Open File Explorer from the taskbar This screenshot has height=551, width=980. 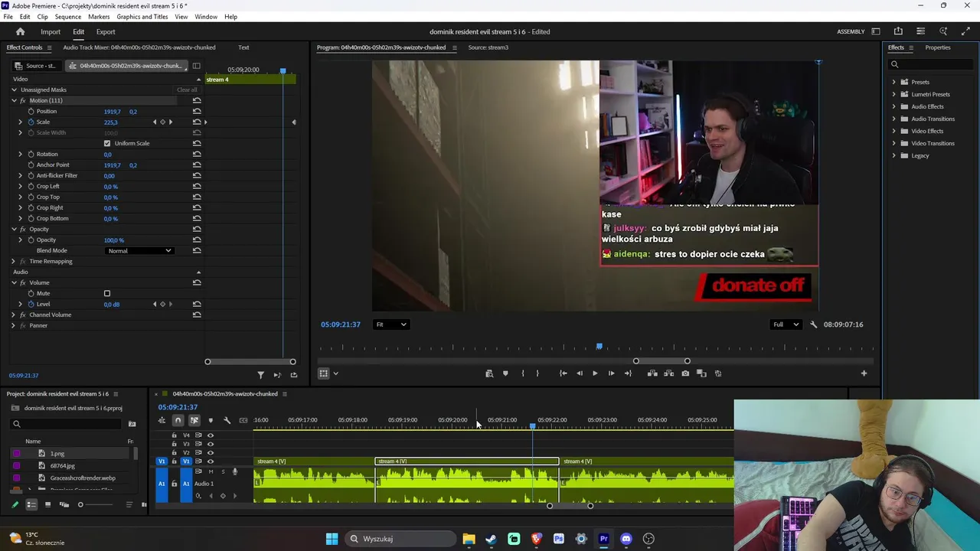tap(469, 539)
